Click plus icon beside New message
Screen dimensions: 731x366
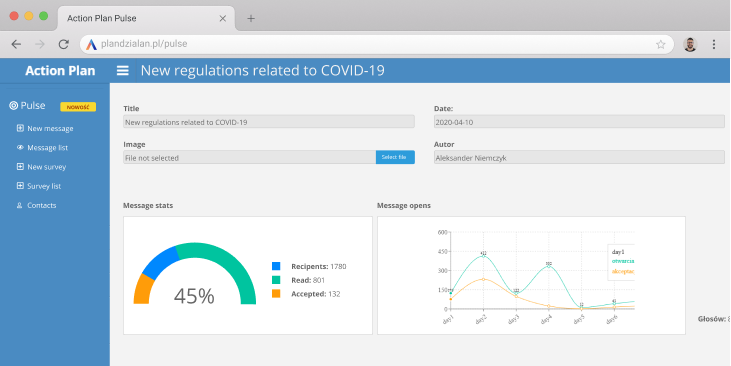(20, 128)
